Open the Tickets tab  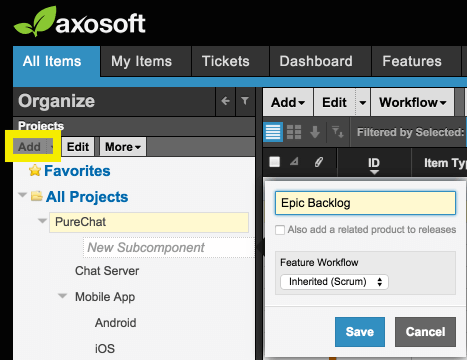click(230, 62)
